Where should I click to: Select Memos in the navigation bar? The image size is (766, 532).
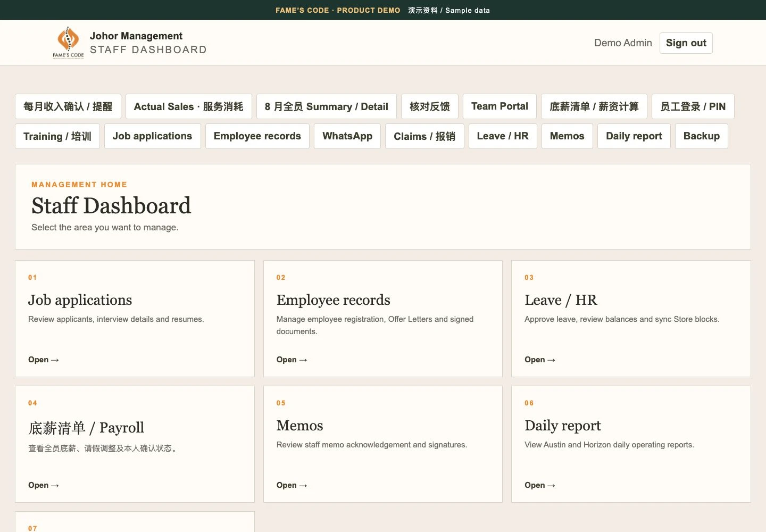point(567,136)
